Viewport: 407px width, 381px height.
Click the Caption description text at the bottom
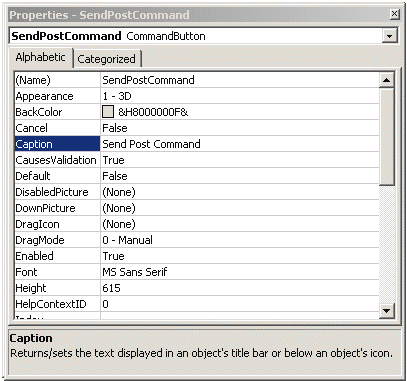[202, 353]
